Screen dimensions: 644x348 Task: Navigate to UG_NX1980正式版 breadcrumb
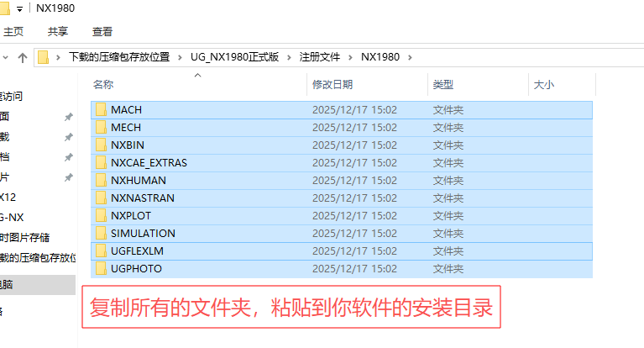point(234,57)
